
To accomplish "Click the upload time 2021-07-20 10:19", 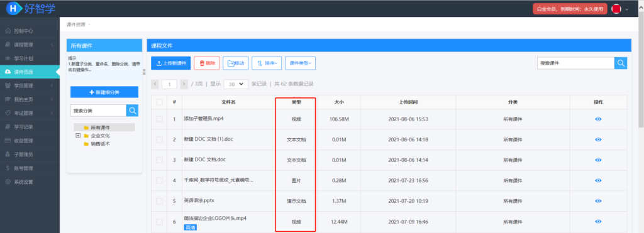I will tap(408, 202).
